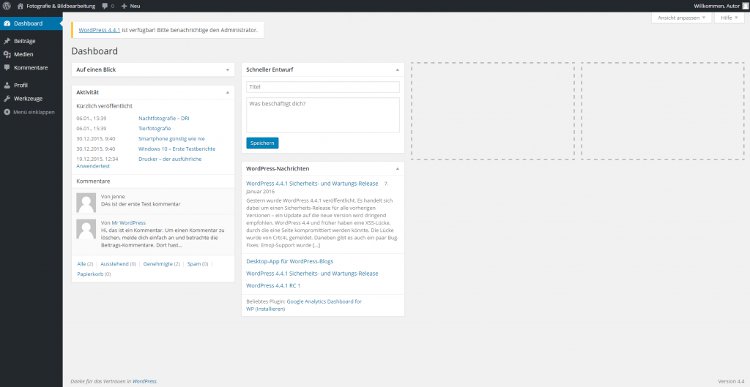Click the Profil user icon
Screen dimensions: 750x387
point(7,85)
